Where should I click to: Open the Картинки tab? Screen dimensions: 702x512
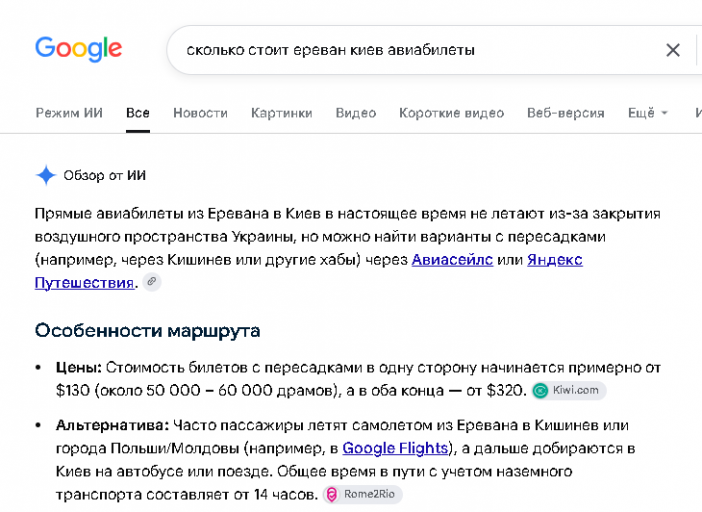281,113
